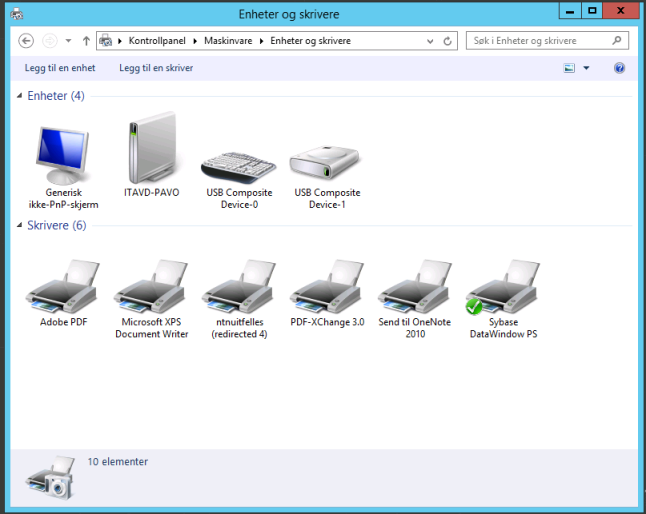Click the window title bar printer icon

[x=16, y=14]
